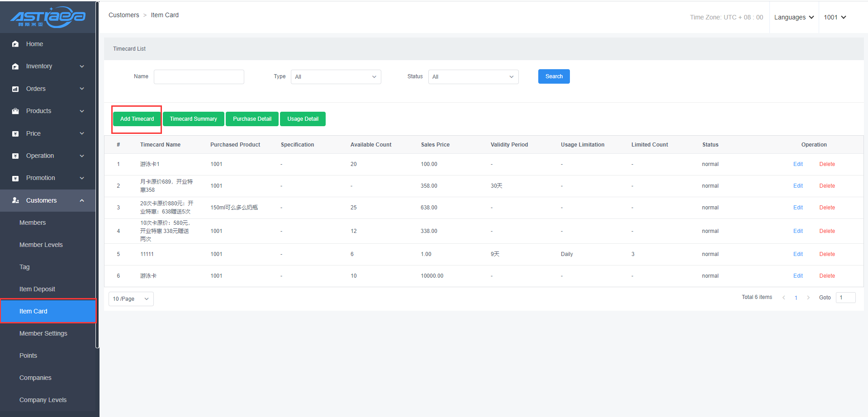Click the Promotion sidebar icon
Screen dimensions: 868x417
[x=15, y=178]
